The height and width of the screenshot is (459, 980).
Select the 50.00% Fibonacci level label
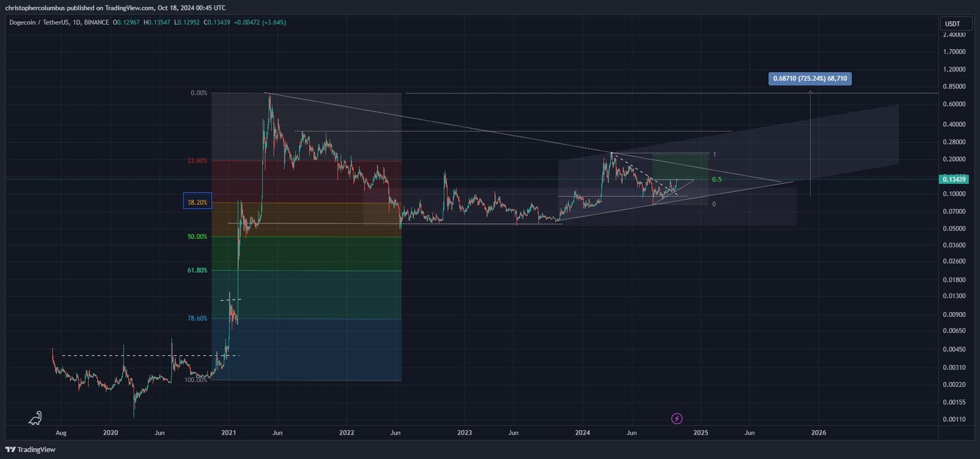point(197,237)
